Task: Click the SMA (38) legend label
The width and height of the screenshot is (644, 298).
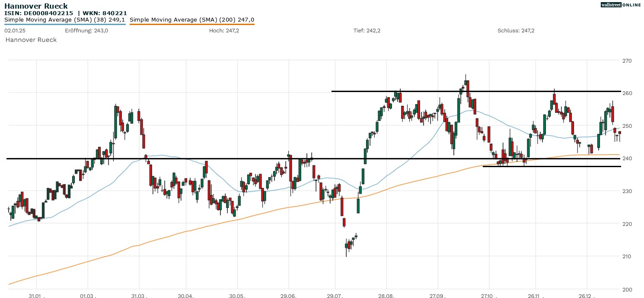Action: (65, 20)
